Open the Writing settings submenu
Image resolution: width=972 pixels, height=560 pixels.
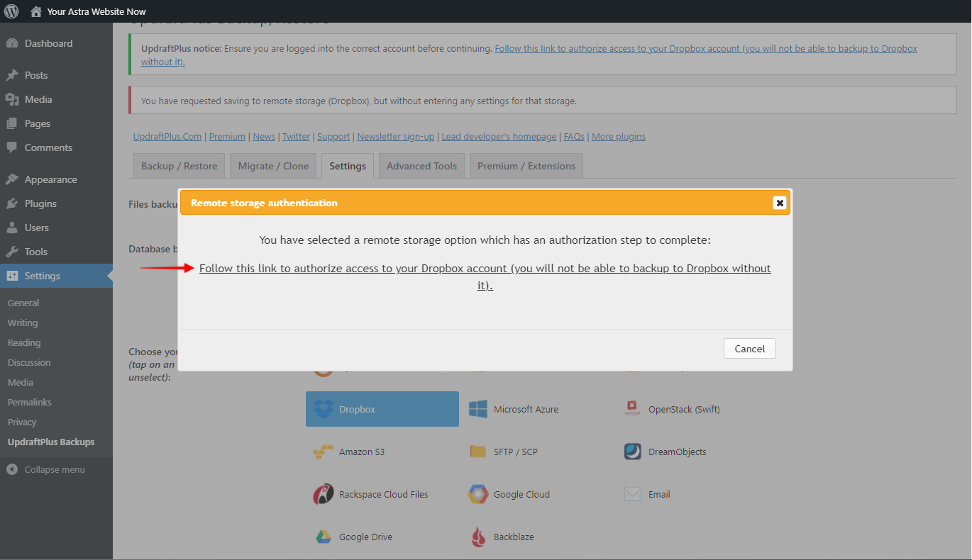[x=23, y=323]
